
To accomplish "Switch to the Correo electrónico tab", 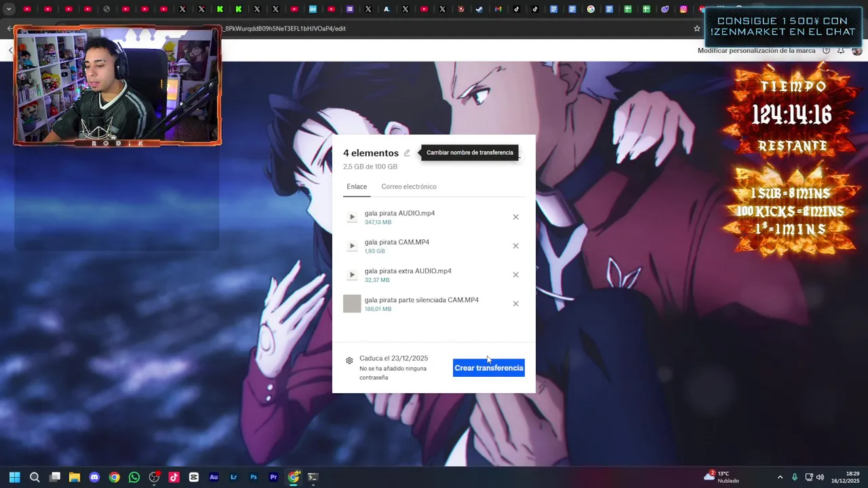I will pos(409,186).
